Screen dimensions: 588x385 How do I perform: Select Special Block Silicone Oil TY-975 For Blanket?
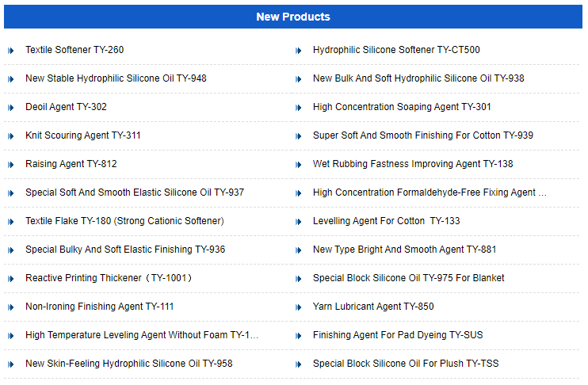click(408, 278)
